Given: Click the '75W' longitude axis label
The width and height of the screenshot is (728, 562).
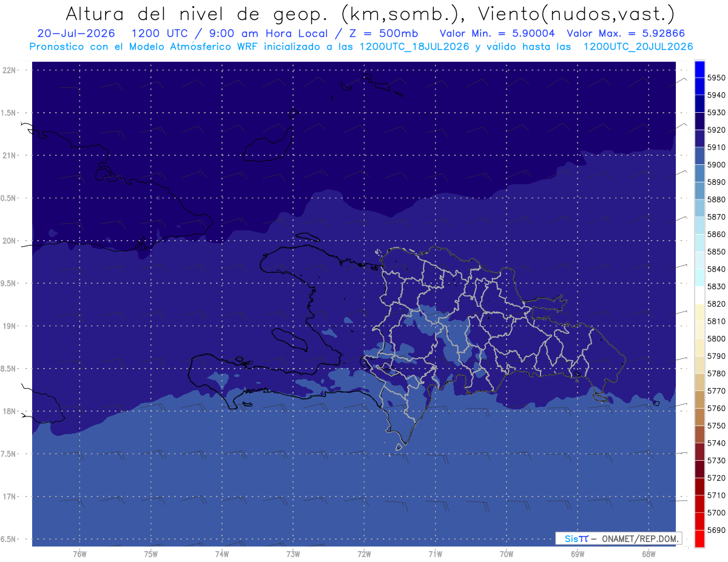Looking at the screenshot, I should 150,554.
